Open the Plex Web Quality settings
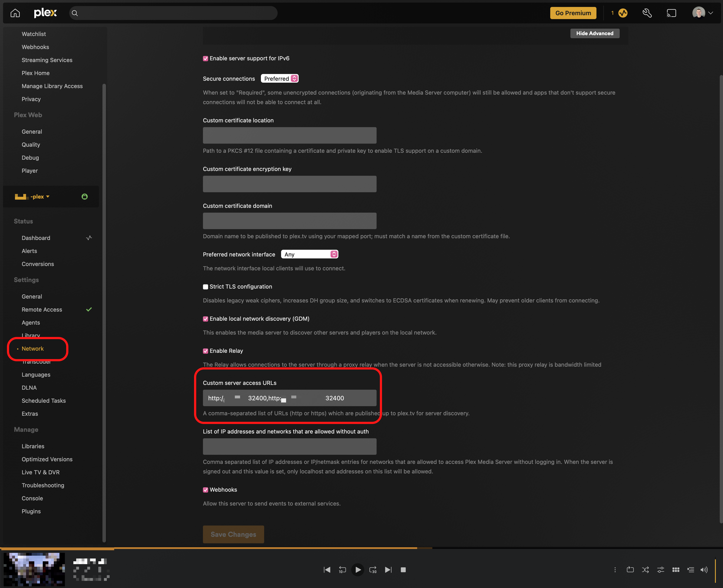 31,145
